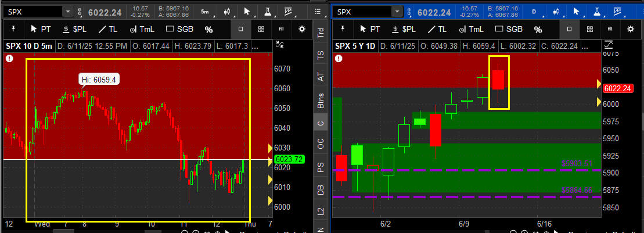Open the DB sidebar tab
Screen dimensions: 644x233
[x=321, y=189]
